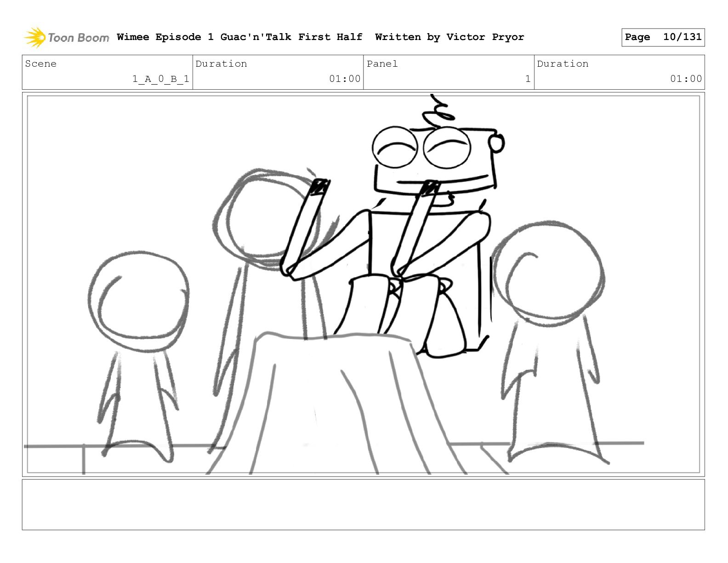The width and height of the screenshot is (728, 563).
Task: Click the 'Page 10/131' box
Action: [x=663, y=37]
